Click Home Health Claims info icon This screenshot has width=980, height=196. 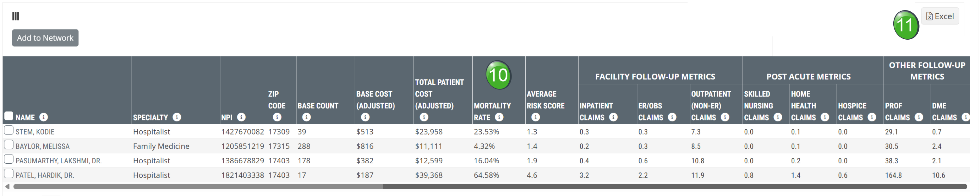tap(825, 117)
